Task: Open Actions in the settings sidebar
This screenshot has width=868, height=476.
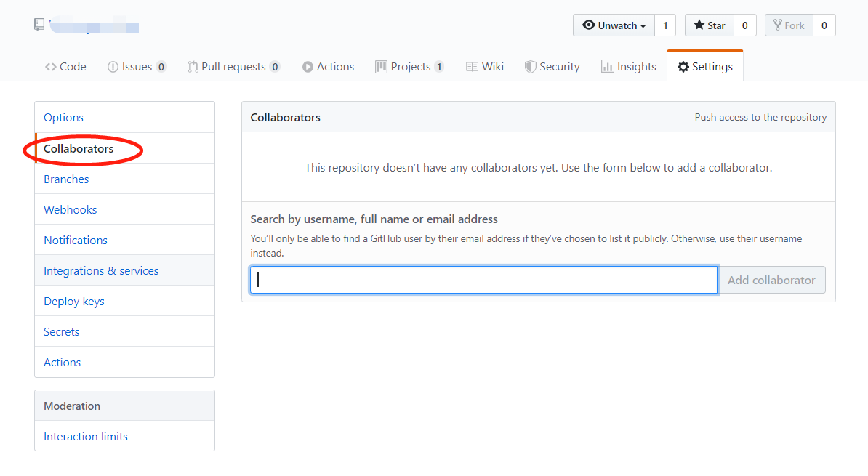Action: (x=124, y=362)
